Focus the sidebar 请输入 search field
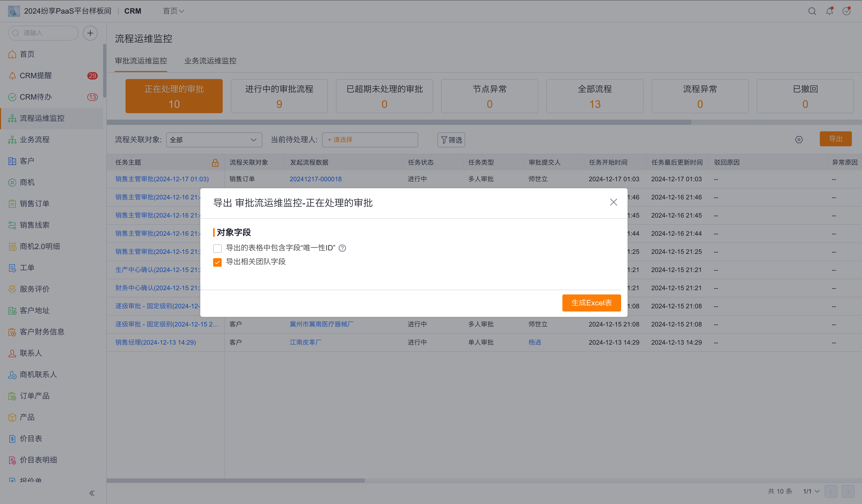The height and width of the screenshot is (504, 862). (43, 33)
